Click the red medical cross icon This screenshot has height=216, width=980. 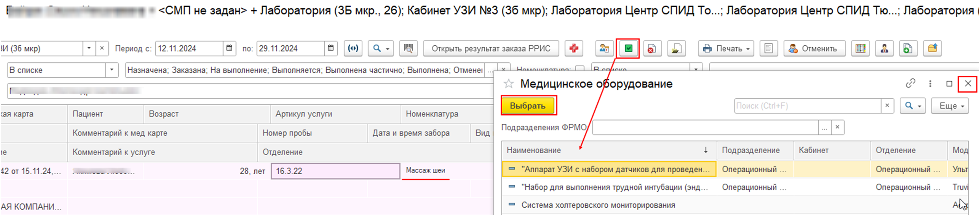click(x=573, y=48)
